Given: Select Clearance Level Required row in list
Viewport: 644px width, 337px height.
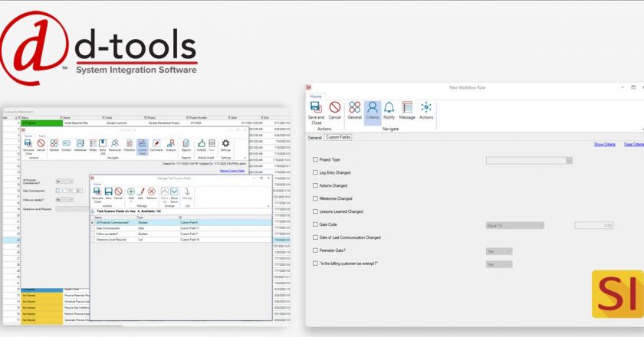Looking at the screenshot, I should point(181,240).
